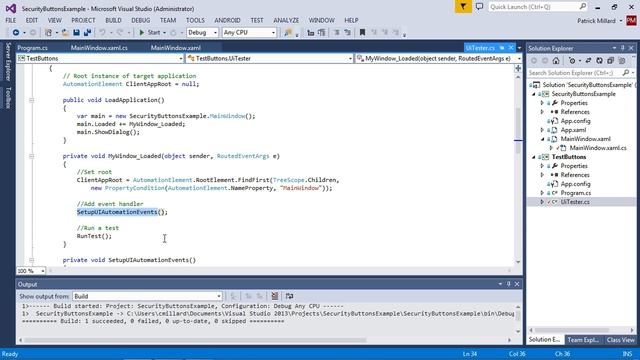Open the Server Explorer side panel
Screen dimensions: 640x360
click(8, 62)
